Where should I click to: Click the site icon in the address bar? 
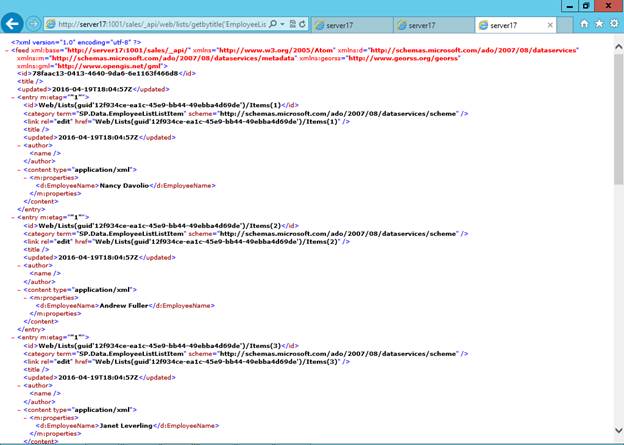[x=51, y=24]
